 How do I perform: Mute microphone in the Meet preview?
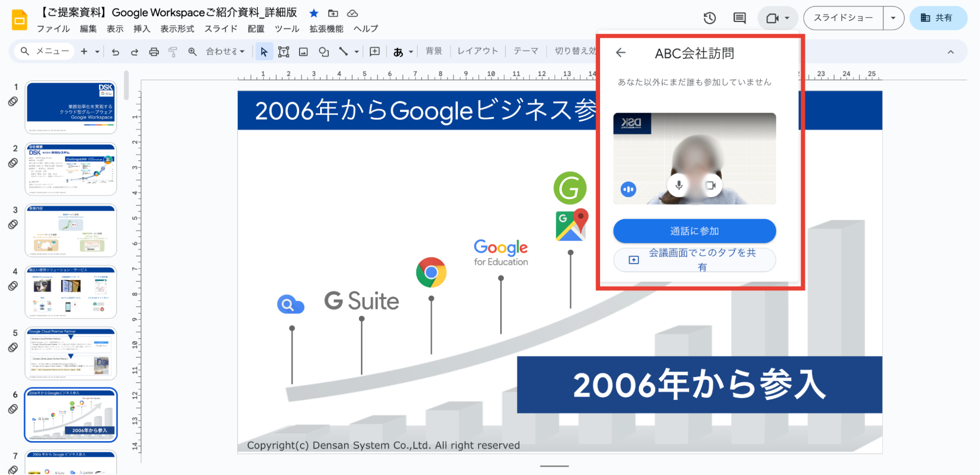point(679,186)
